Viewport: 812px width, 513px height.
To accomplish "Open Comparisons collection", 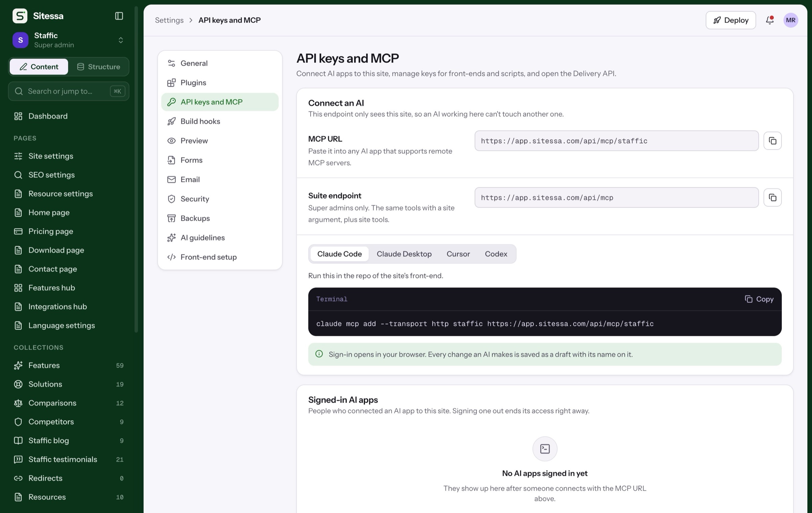I will 69,403.
